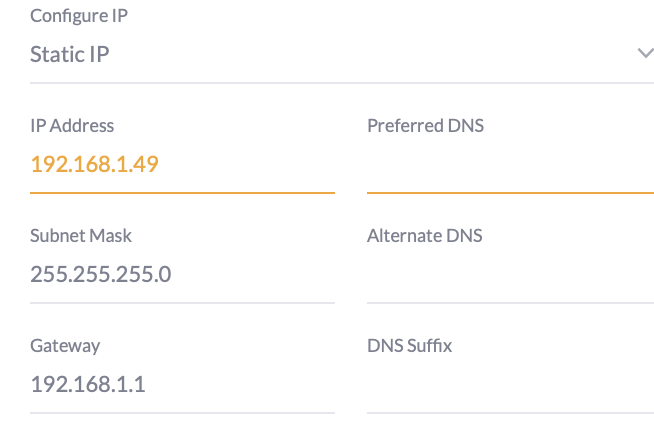
Task: Click the orange underline below the IP address
Action: (182, 191)
